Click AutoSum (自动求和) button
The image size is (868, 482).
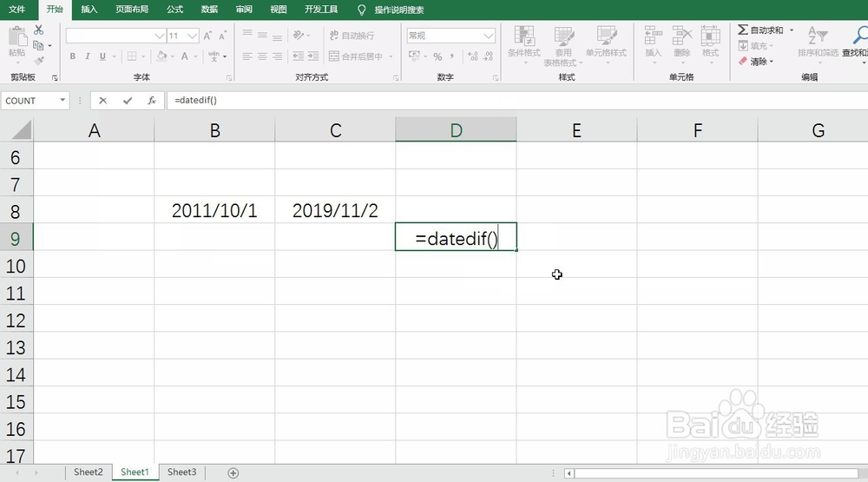tap(760, 30)
